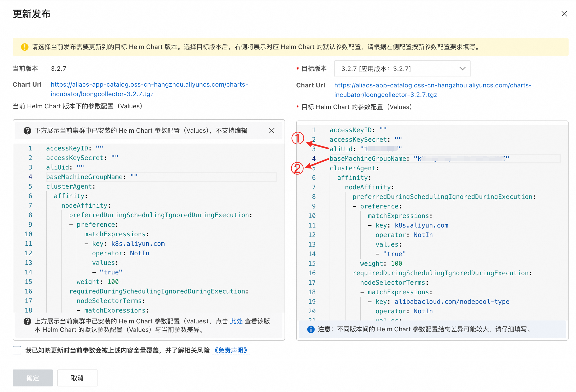Click the circled number 2 annotation

coord(297,168)
